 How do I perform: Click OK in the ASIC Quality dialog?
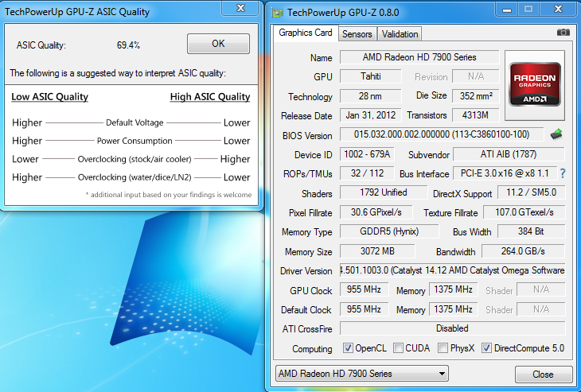218,44
